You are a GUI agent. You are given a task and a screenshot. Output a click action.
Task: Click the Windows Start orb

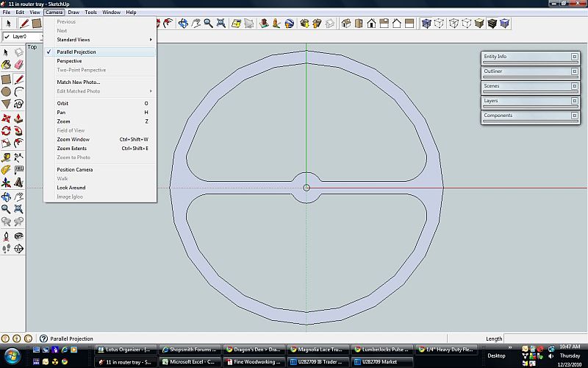[x=12, y=356]
